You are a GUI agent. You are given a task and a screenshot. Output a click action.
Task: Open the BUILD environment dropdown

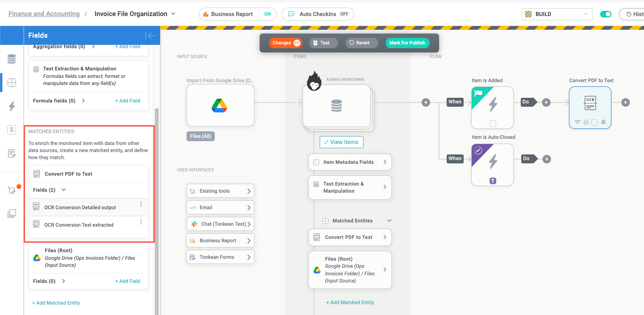557,14
